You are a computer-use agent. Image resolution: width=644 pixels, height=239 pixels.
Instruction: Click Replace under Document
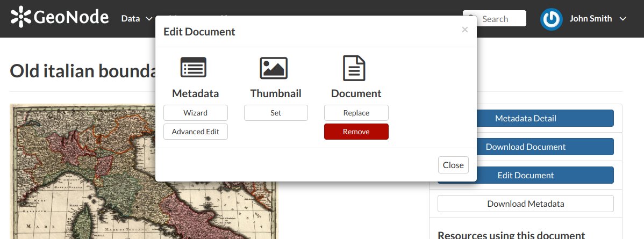click(x=356, y=113)
